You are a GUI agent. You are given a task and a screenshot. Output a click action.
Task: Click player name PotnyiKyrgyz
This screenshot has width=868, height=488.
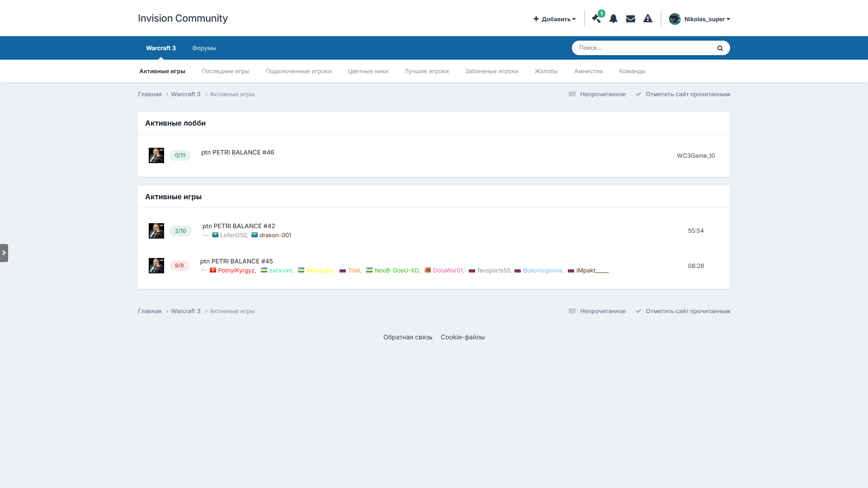point(236,271)
